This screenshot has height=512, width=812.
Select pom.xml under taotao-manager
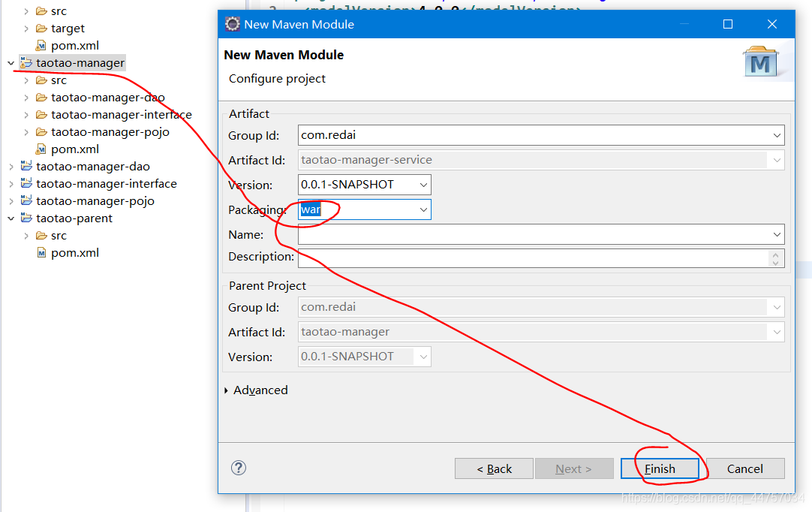(x=75, y=149)
